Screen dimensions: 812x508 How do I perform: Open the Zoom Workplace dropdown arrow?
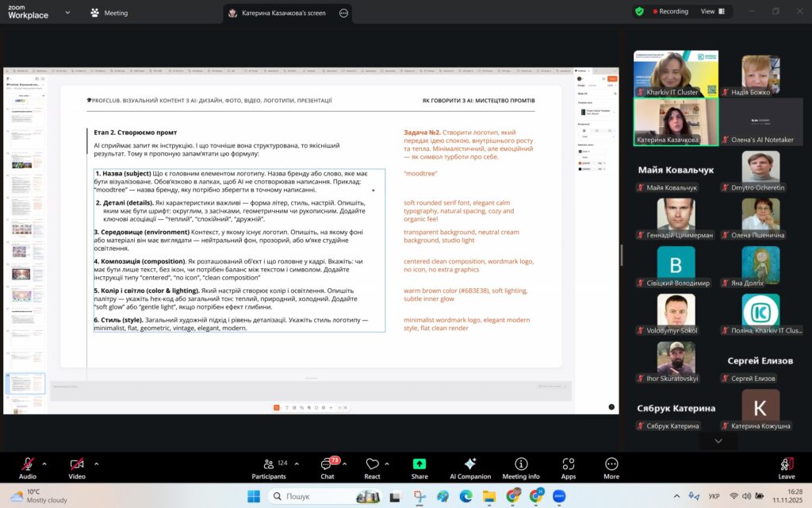67,13
